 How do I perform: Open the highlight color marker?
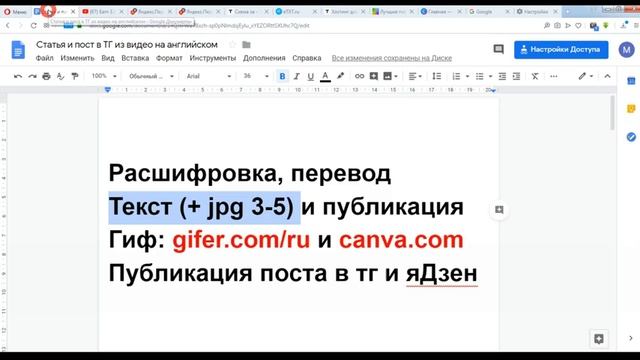tap(340, 76)
